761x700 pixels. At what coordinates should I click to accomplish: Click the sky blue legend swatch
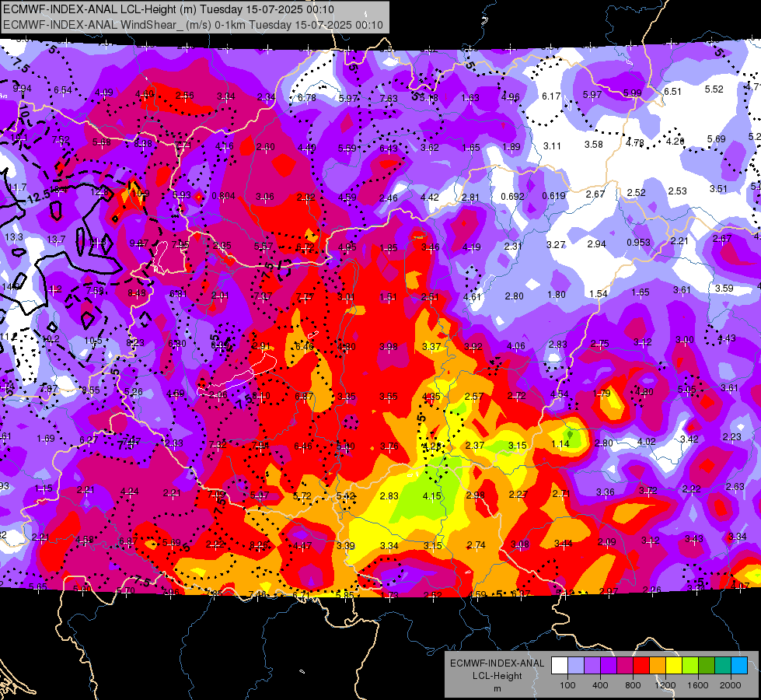(x=739, y=666)
